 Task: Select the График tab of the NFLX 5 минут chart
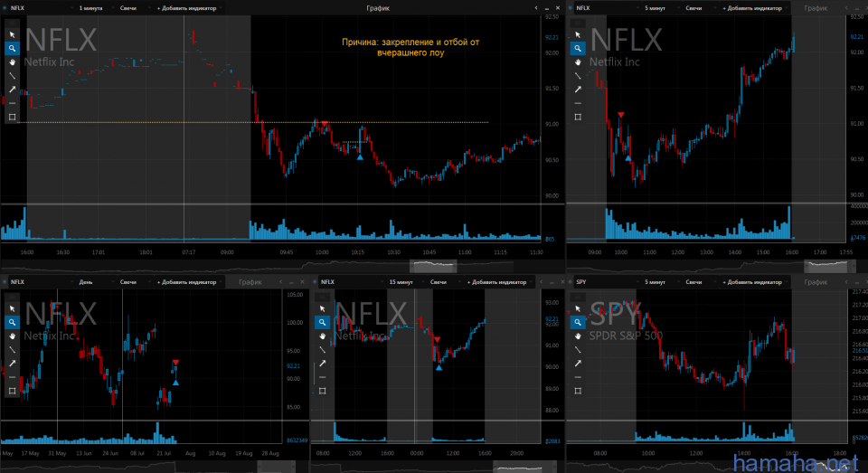coord(816,8)
